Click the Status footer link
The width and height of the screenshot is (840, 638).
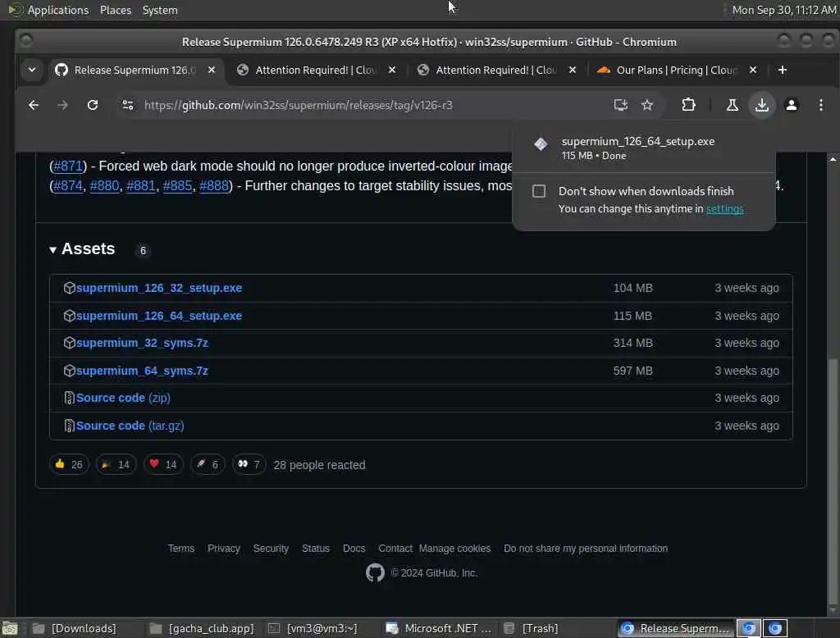tap(316, 549)
